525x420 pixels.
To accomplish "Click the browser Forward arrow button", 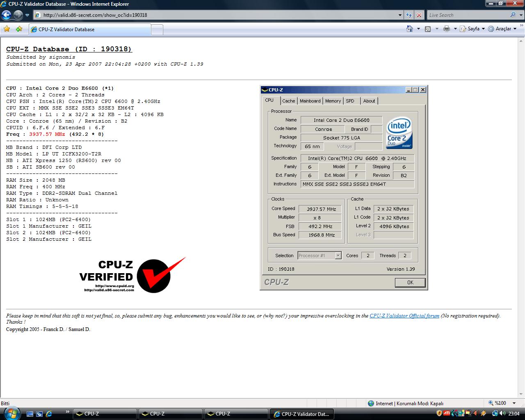I will point(18,15).
